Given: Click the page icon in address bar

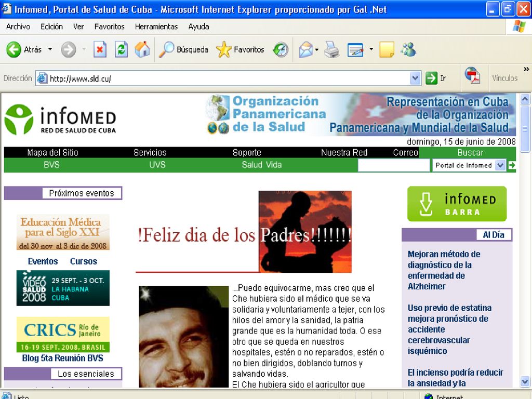Looking at the screenshot, I should (x=42, y=78).
